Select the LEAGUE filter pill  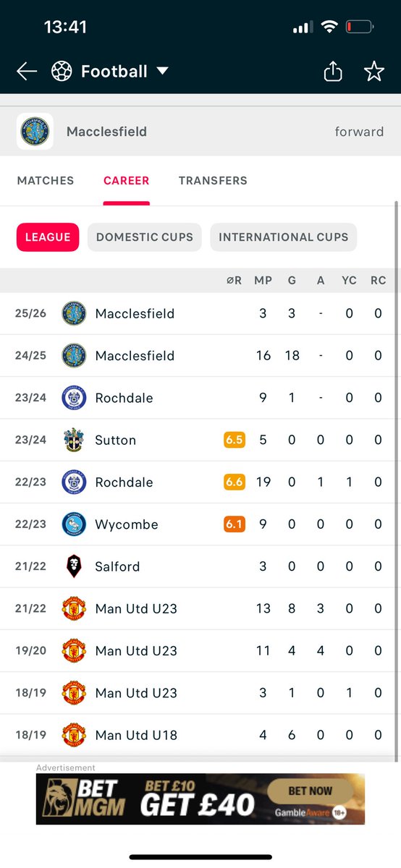[48, 237]
